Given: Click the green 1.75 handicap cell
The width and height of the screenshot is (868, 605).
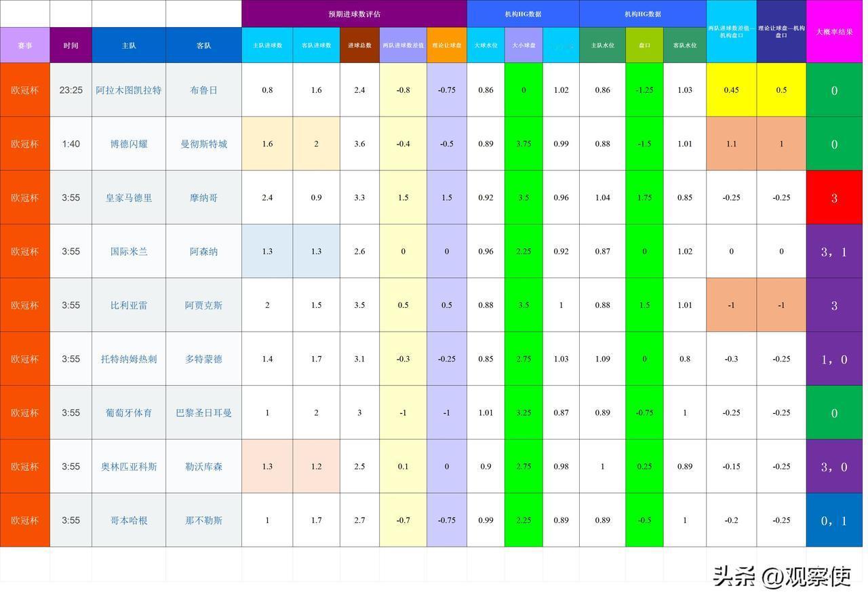Looking at the screenshot, I should (644, 197).
